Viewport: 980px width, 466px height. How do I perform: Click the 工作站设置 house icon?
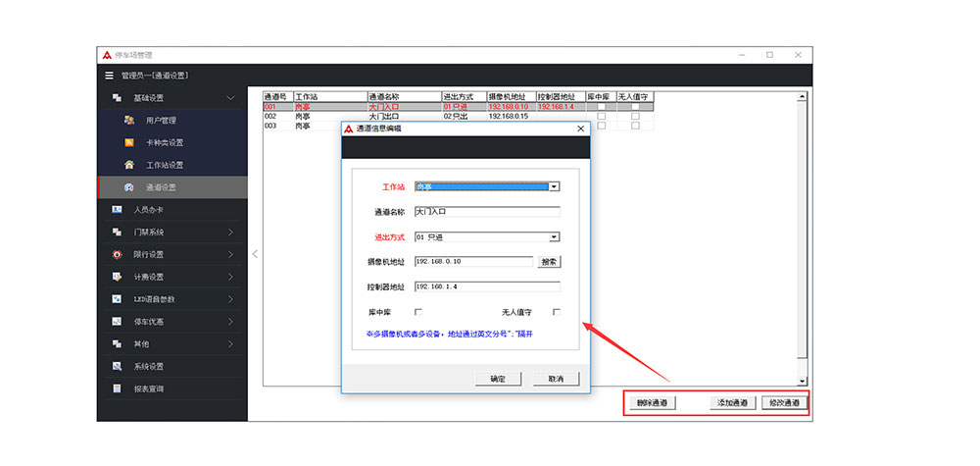click(x=128, y=165)
